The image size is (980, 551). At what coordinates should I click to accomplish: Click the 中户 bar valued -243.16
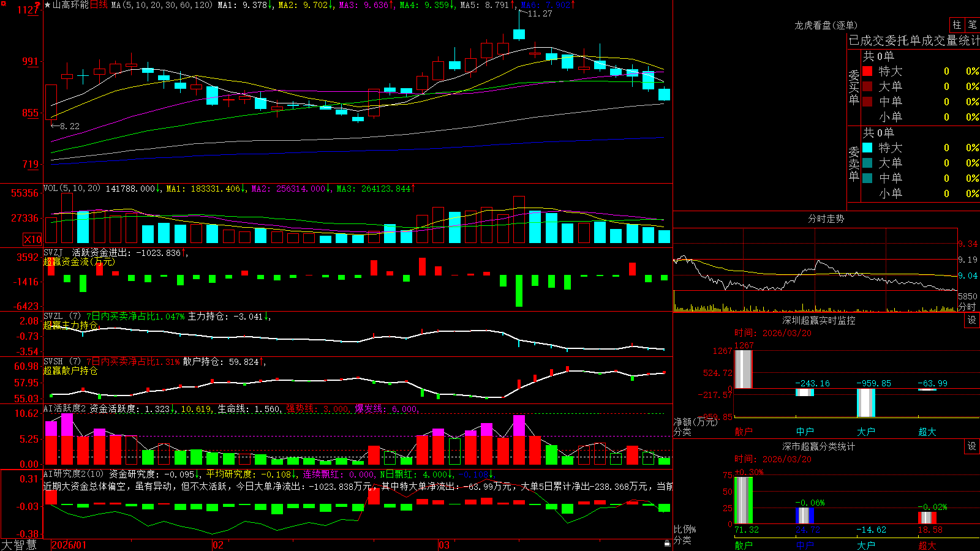click(805, 392)
